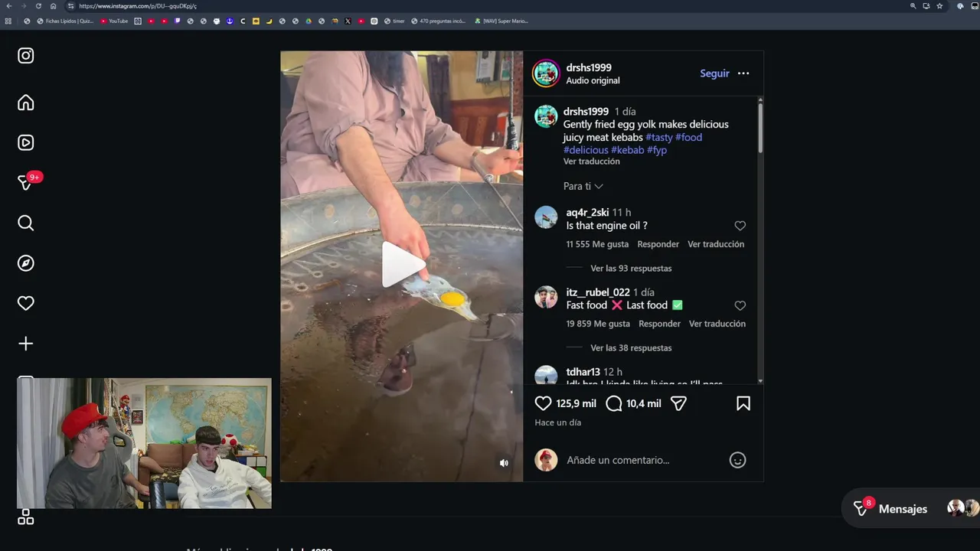The height and width of the screenshot is (551, 980).
Task: Open the #kebab hashtag
Action: coord(627,150)
